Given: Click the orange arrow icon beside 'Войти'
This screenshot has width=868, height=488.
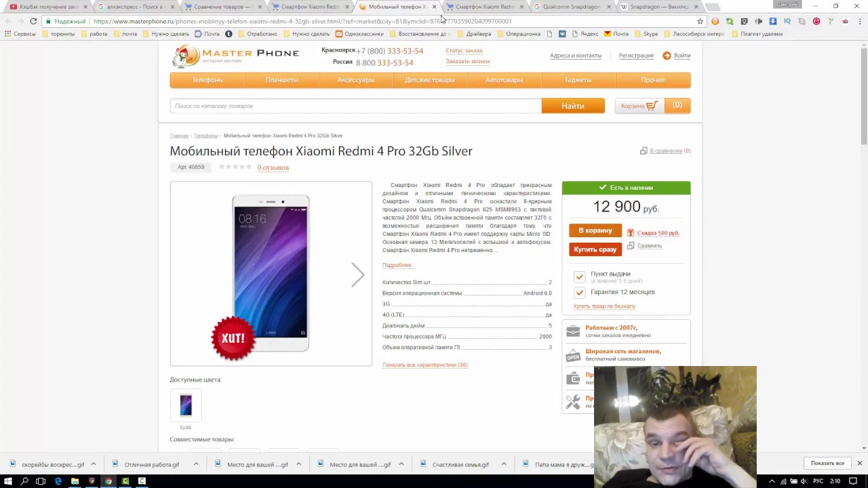Looking at the screenshot, I should pos(667,56).
